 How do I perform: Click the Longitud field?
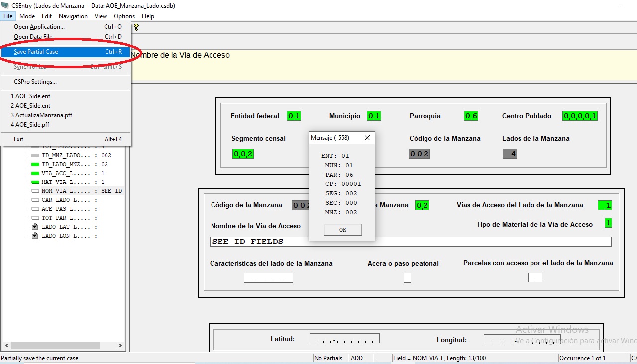522,340
